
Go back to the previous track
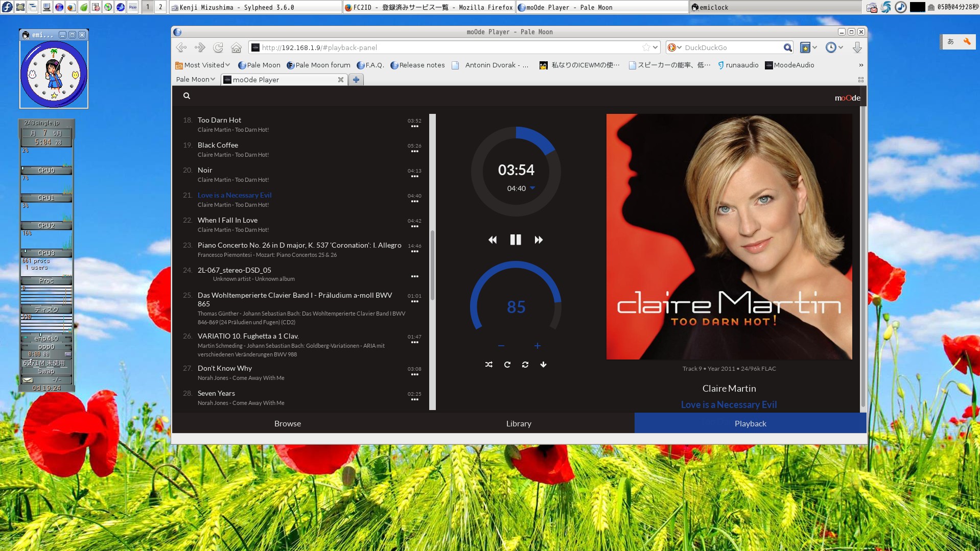(x=493, y=240)
